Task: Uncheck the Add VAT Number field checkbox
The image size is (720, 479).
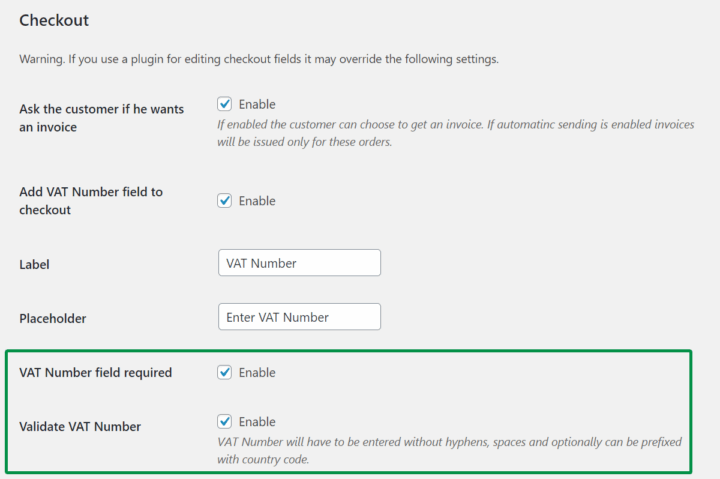Action: point(225,200)
